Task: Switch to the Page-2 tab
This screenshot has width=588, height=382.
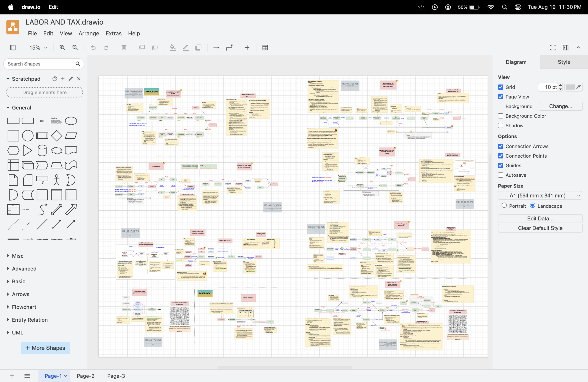Action: pyautogui.click(x=85, y=376)
